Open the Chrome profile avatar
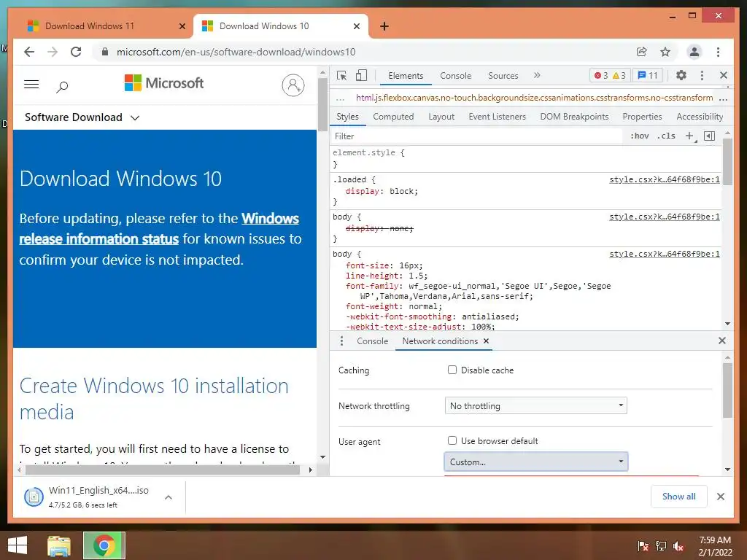Screen dimensions: 747x560 (x=694, y=52)
